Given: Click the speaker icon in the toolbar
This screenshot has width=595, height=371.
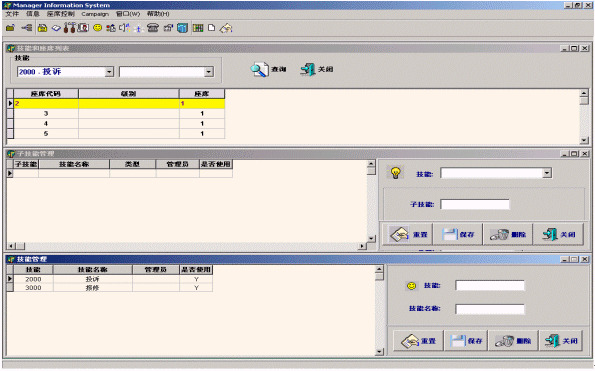Looking at the screenshot, I should click(124, 28).
